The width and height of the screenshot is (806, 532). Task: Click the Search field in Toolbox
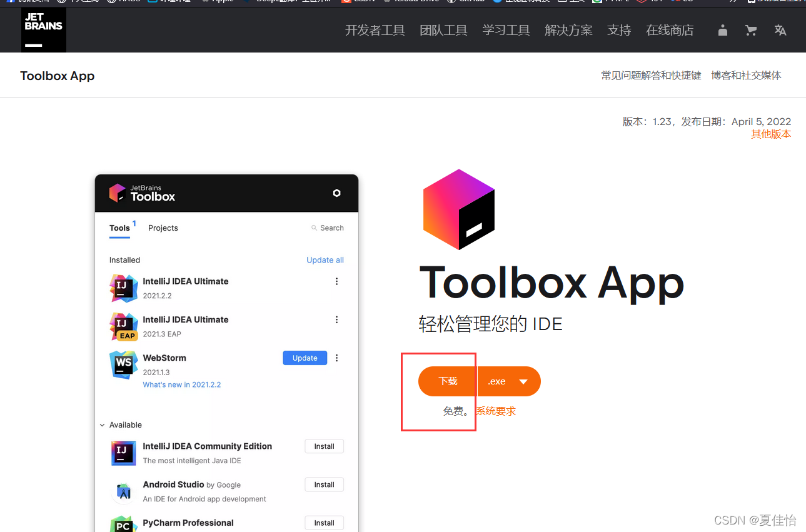pos(328,228)
